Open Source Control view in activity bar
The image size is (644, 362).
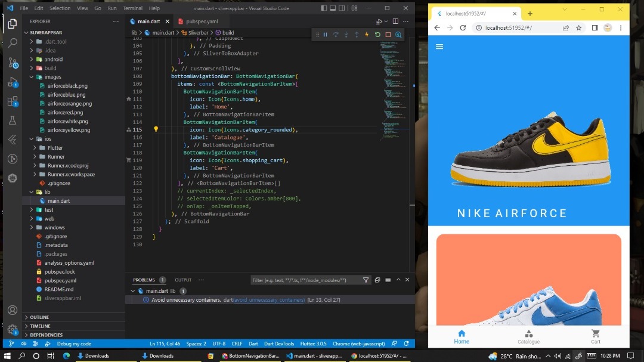click(x=13, y=63)
